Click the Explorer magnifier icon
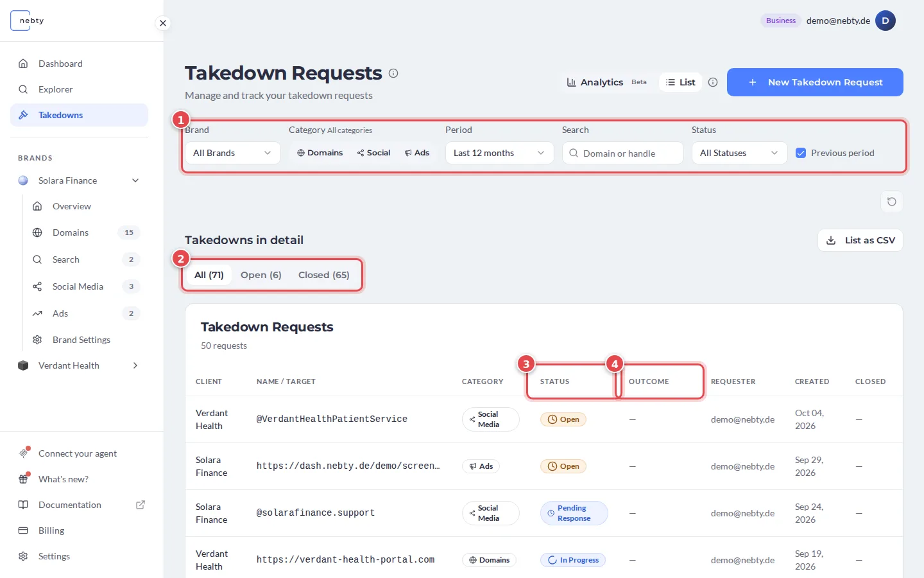This screenshot has height=578, width=924. 23,89
